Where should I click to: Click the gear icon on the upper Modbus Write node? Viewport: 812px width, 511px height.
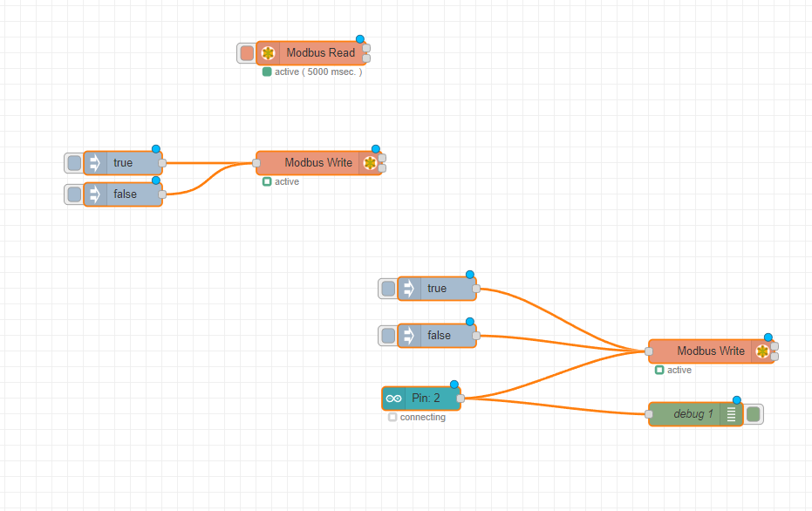tap(370, 163)
